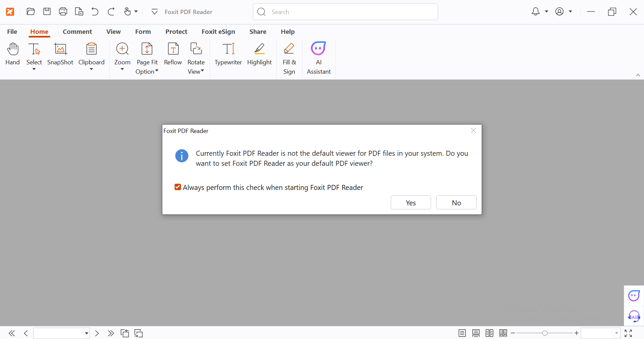Enter full screen mode
644x339 pixels.
coord(628,333)
